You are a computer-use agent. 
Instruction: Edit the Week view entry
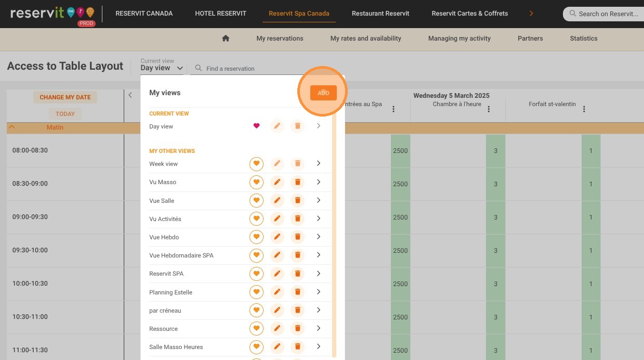[278, 163]
